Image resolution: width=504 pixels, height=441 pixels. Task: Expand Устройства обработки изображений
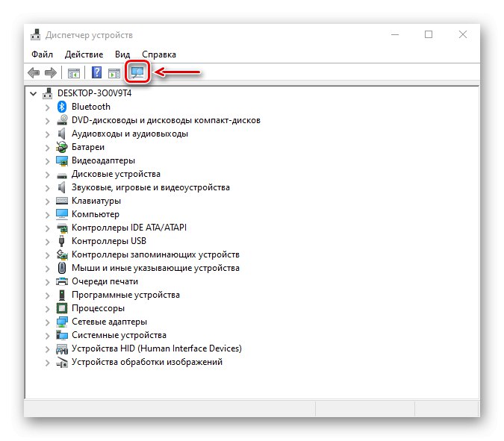click(x=48, y=363)
